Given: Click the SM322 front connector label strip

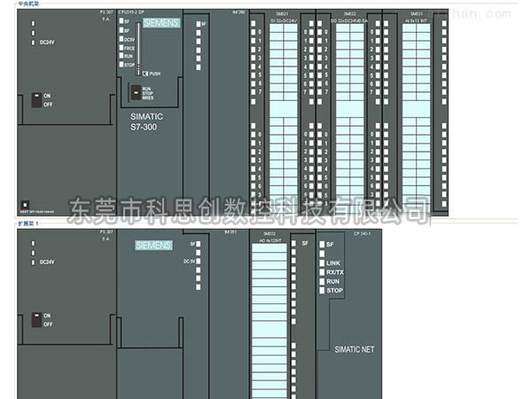Looking at the screenshot, I should [x=349, y=119].
